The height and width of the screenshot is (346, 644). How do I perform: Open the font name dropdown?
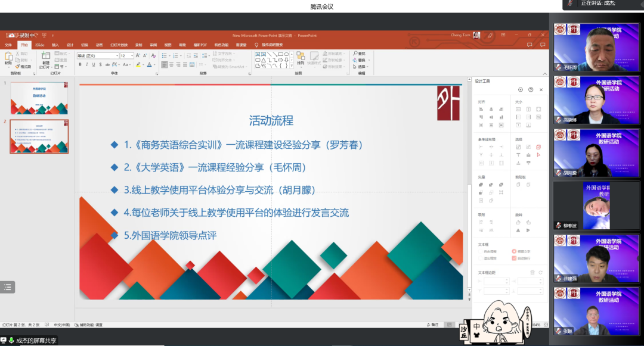[117, 55]
